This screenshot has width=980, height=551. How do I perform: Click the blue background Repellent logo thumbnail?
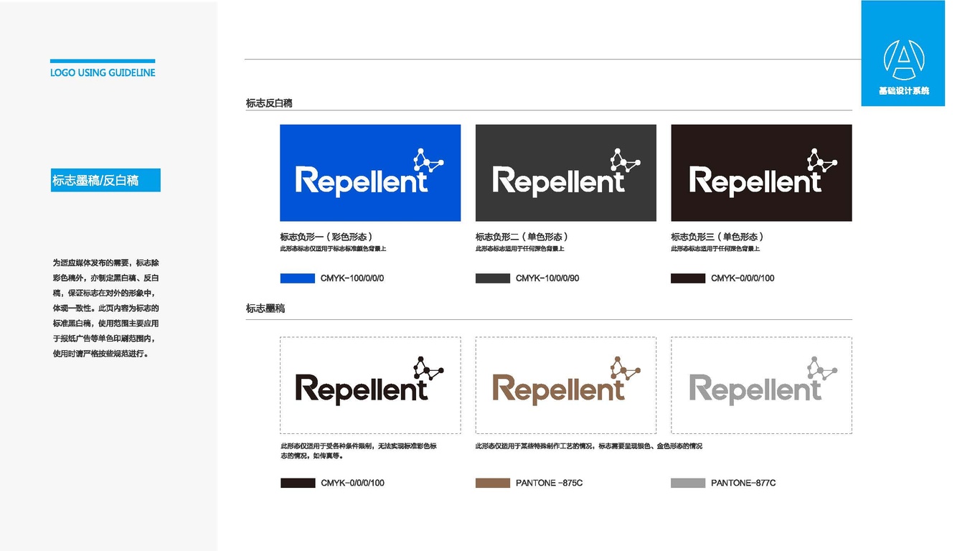370,173
